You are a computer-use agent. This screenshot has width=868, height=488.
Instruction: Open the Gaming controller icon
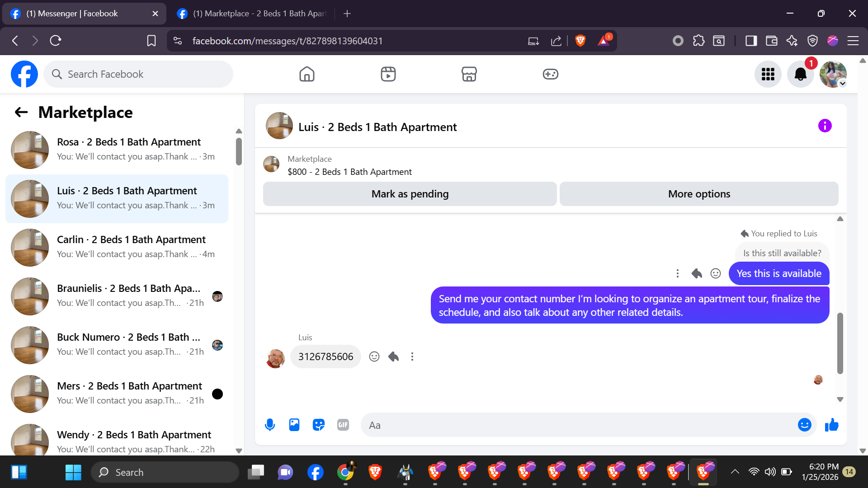click(551, 74)
